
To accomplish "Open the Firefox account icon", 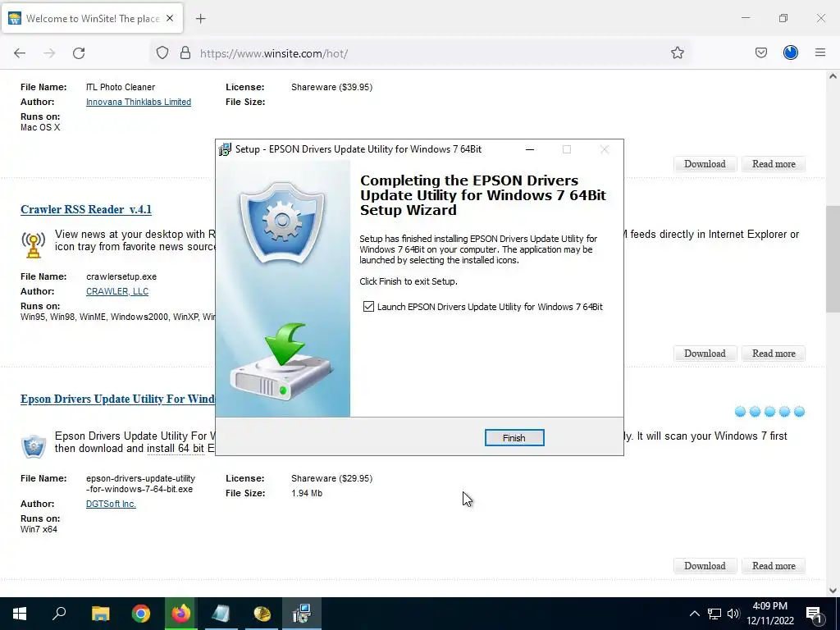I will [x=791, y=52].
